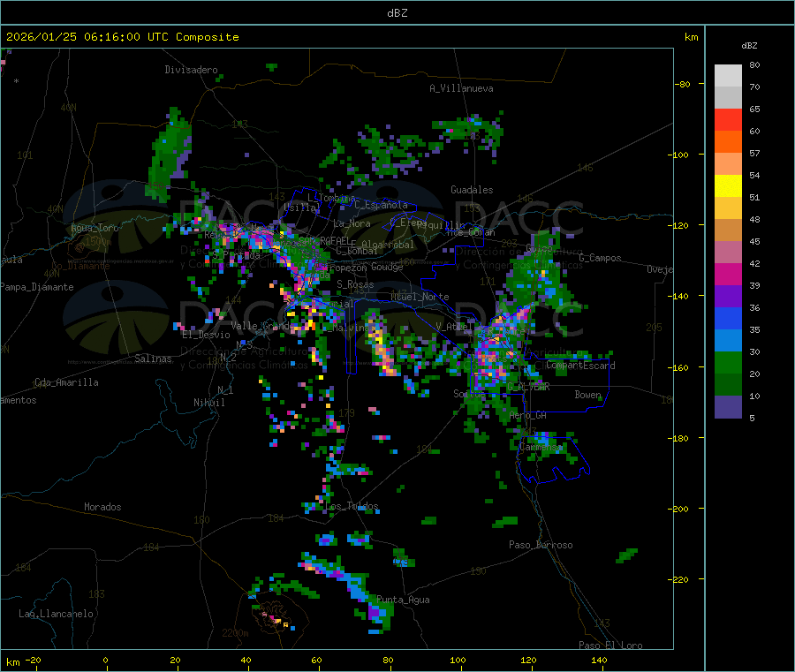This screenshot has width=795, height=672.
Task: Click the Goudge map label
Action: (387, 267)
